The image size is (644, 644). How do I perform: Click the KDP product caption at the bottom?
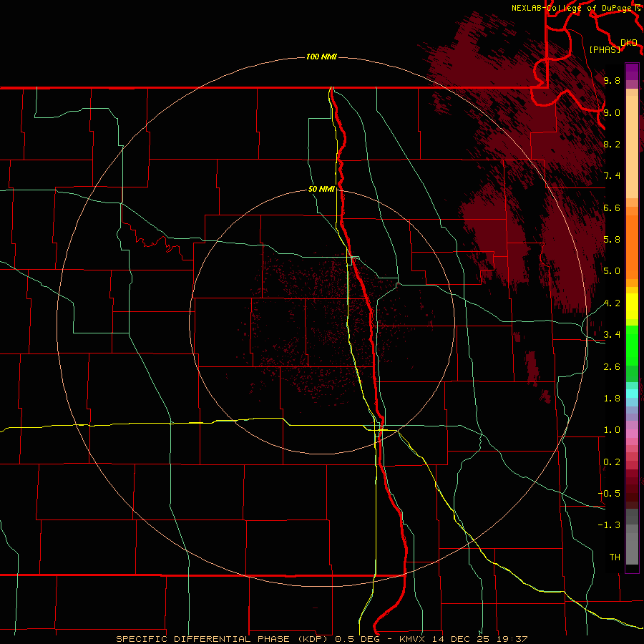click(x=321, y=639)
